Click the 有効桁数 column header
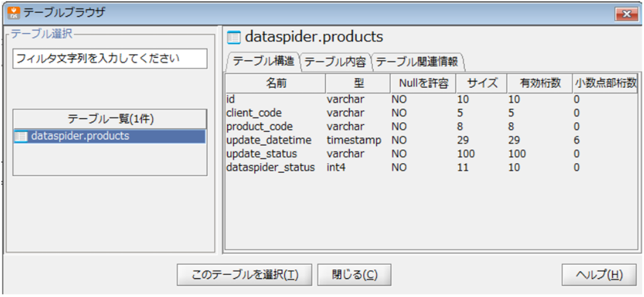 pyautogui.click(x=540, y=84)
